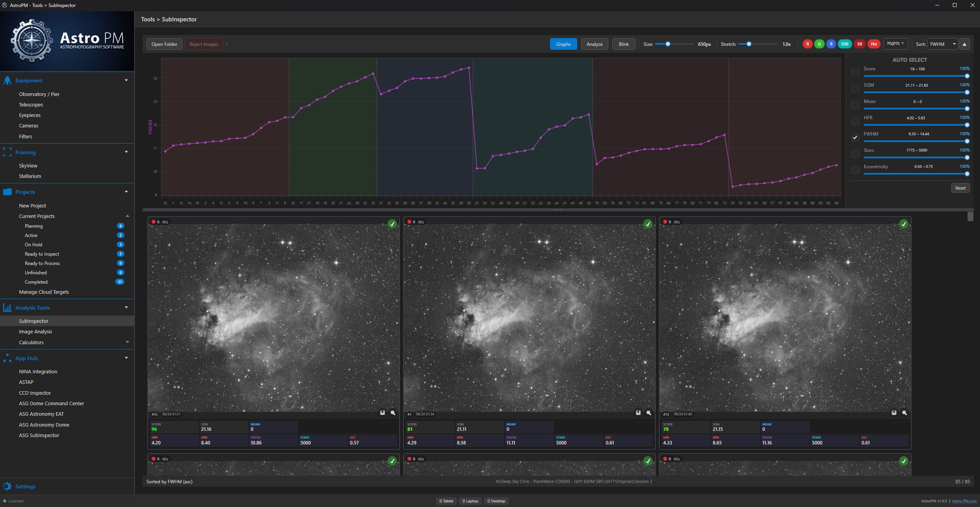Toggle the Hα filter badge
The image size is (980, 507).
[x=873, y=44]
